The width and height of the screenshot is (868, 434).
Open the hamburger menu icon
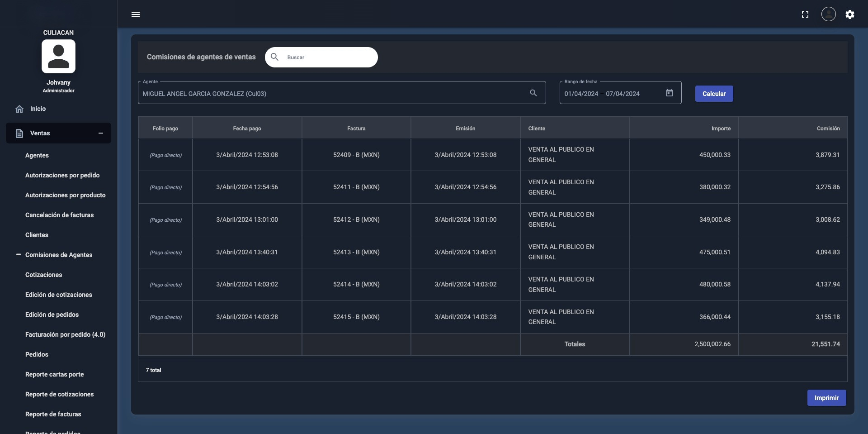pyautogui.click(x=136, y=14)
